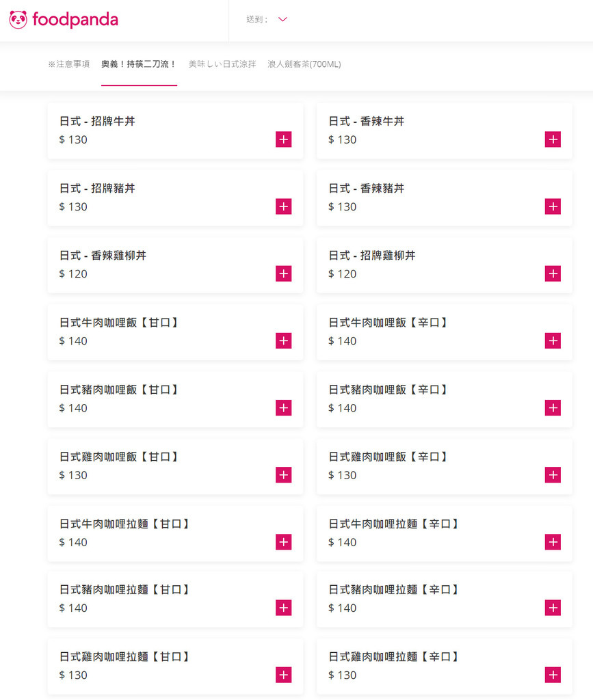The width and height of the screenshot is (593, 700).
Task: Add 日式豬肉咖哩飯【甘口】 to cart
Action: (x=284, y=407)
